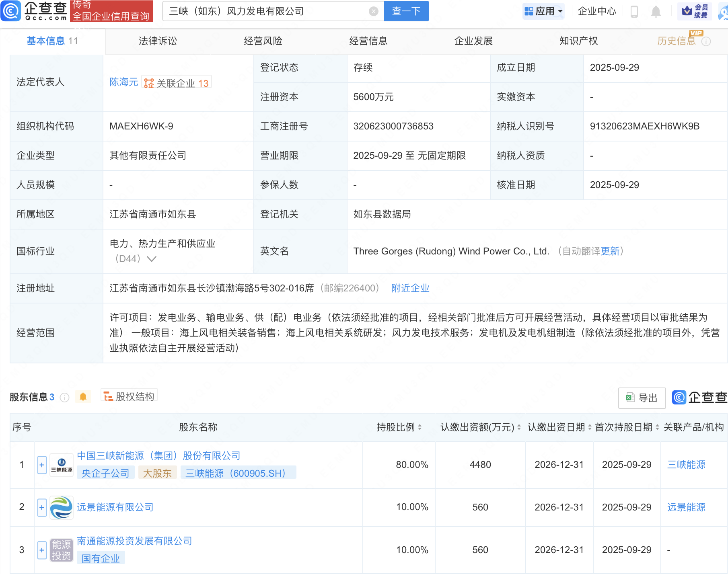Click the mobile phone icon

[x=634, y=12]
